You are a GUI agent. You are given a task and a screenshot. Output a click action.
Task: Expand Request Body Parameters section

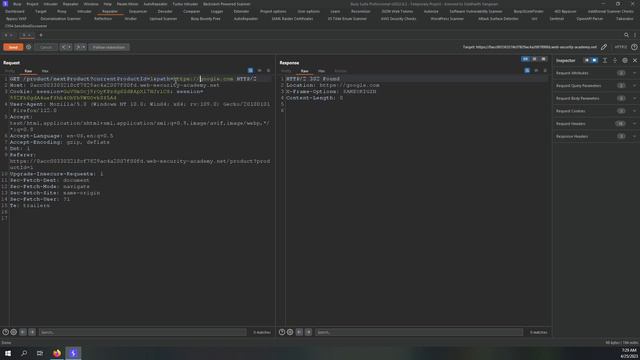[596, 98]
